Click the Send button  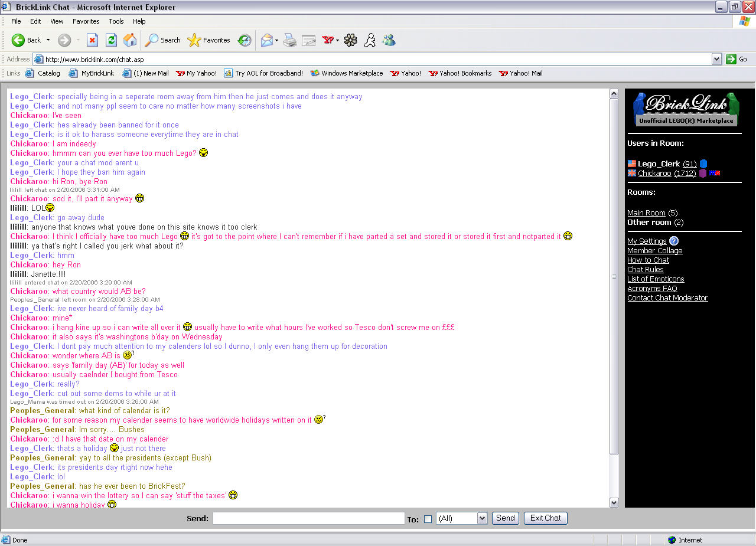point(505,518)
